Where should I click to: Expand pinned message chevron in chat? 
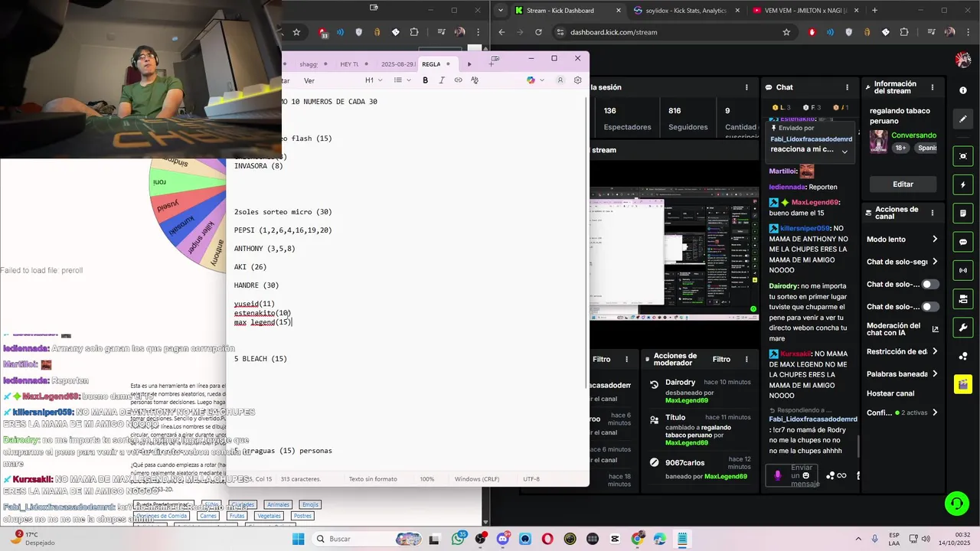click(x=844, y=151)
